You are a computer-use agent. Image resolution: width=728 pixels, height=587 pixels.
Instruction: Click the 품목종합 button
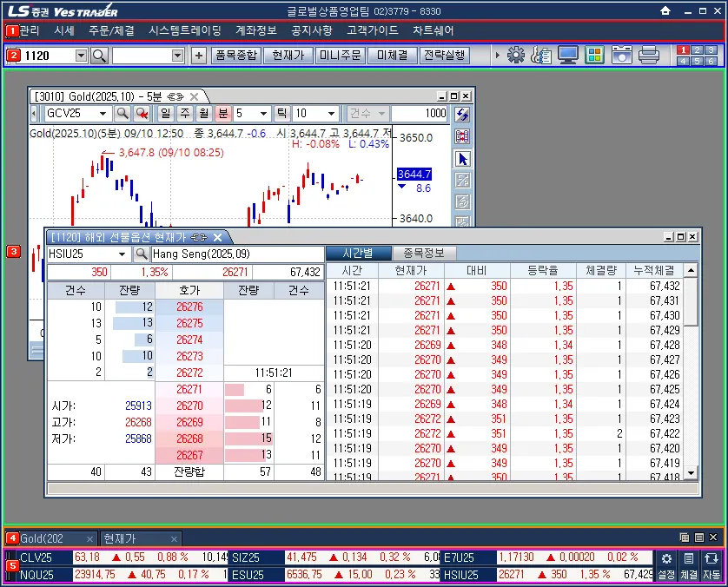tap(235, 56)
